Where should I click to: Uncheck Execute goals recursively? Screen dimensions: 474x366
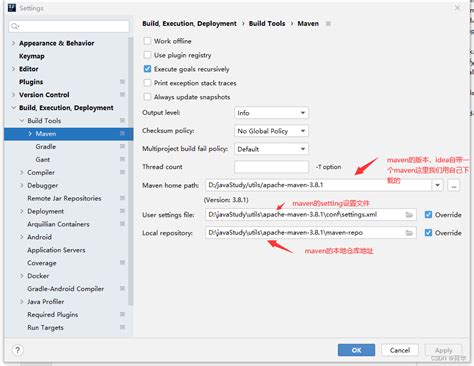pyautogui.click(x=147, y=69)
